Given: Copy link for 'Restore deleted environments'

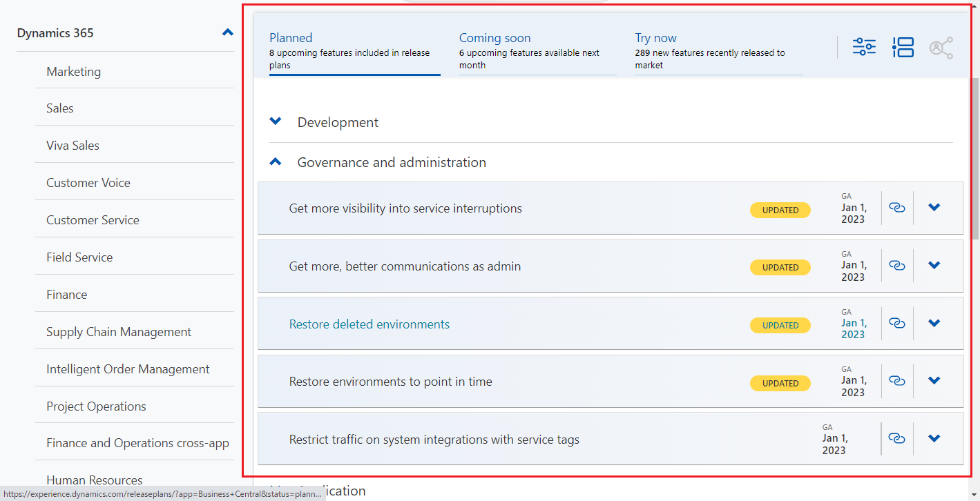Looking at the screenshot, I should pyautogui.click(x=897, y=322).
